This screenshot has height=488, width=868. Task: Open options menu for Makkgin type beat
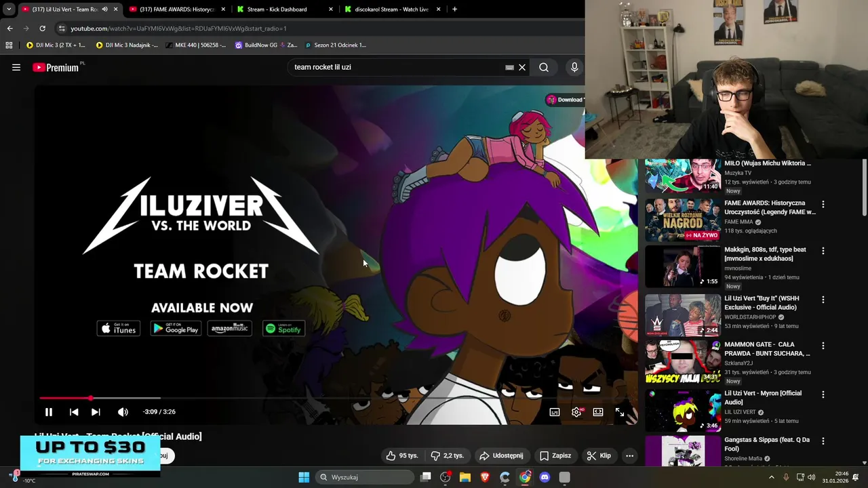click(823, 251)
